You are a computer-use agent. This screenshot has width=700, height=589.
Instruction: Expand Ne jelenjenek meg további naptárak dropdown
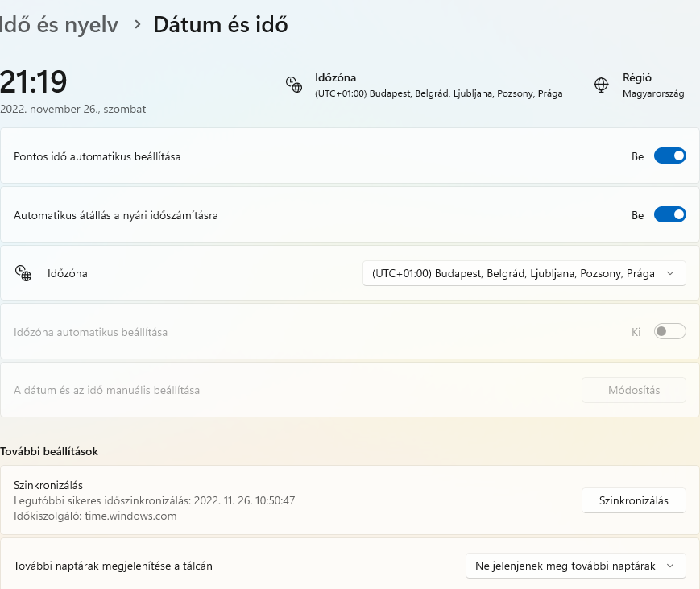pos(575,566)
